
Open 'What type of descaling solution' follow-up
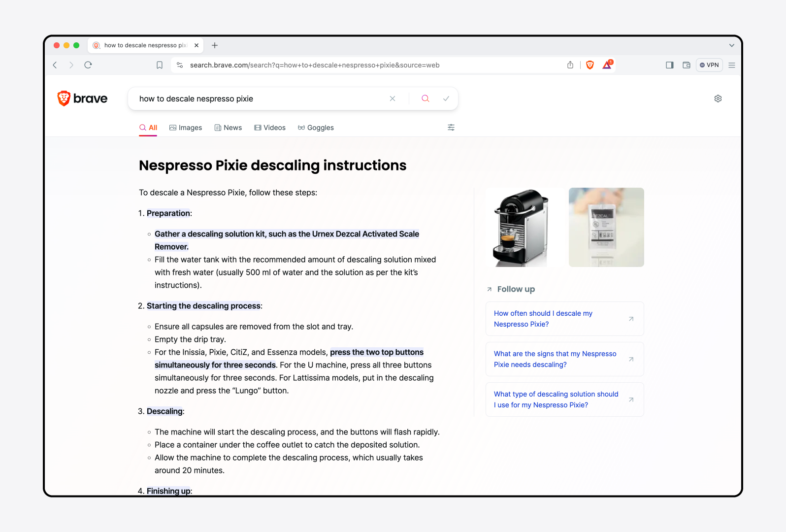pyautogui.click(x=565, y=399)
